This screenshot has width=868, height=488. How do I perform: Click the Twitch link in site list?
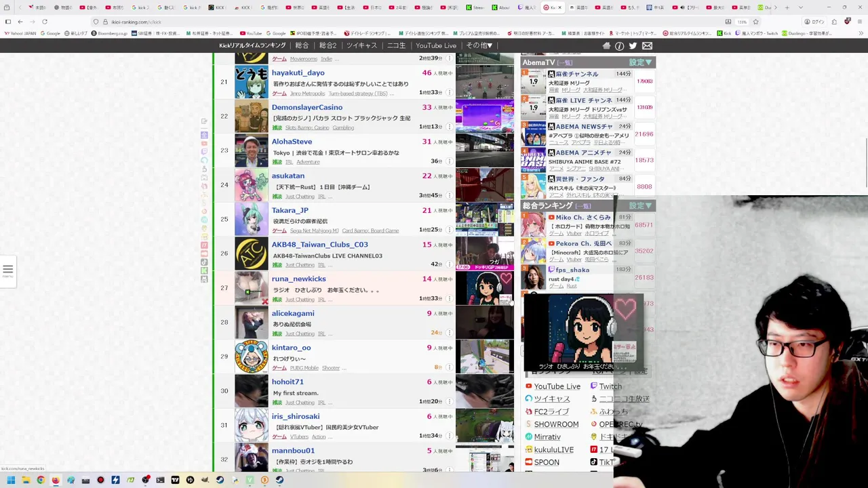[610, 386]
